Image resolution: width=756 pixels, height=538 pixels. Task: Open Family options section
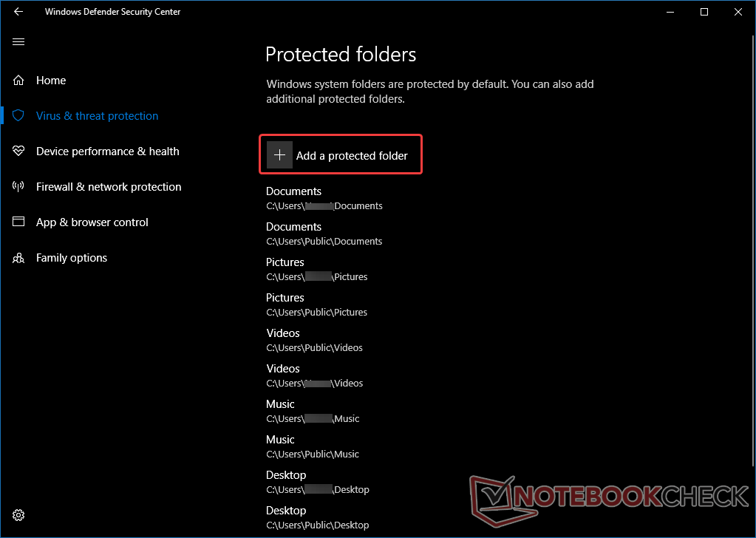[72, 258]
